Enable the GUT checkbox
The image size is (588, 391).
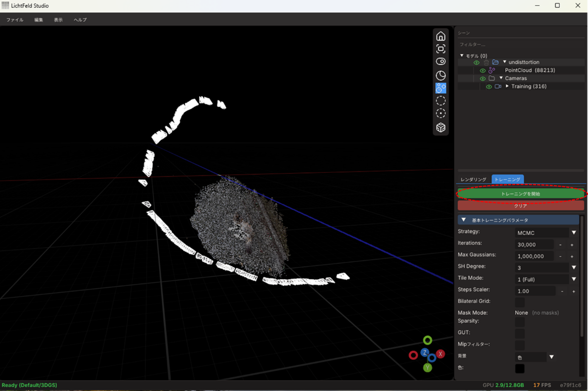click(x=520, y=333)
